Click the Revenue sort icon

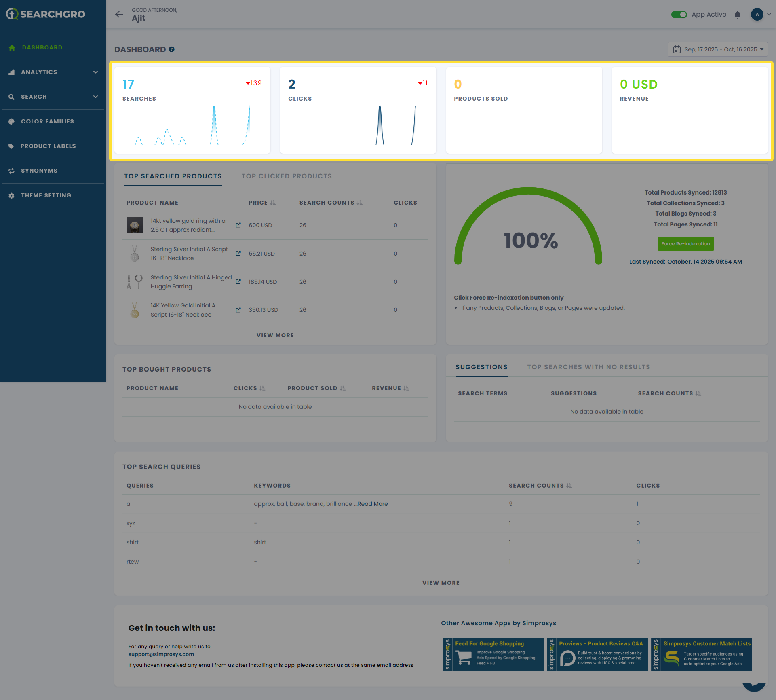tap(406, 388)
